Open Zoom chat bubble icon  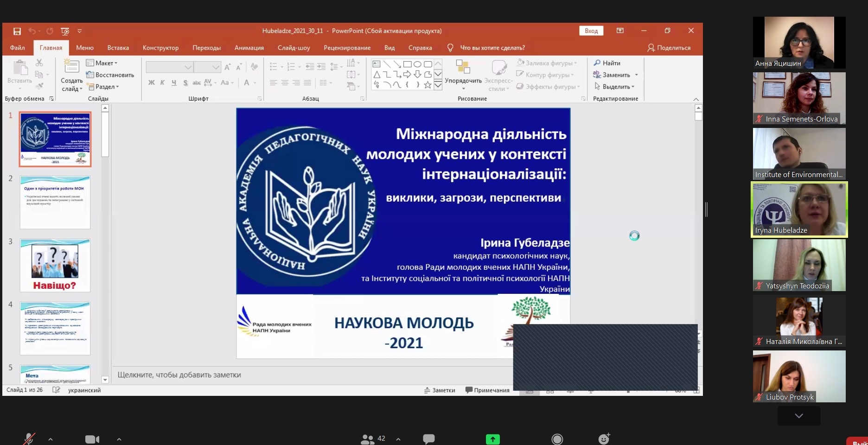pyautogui.click(x=429, y=439)
